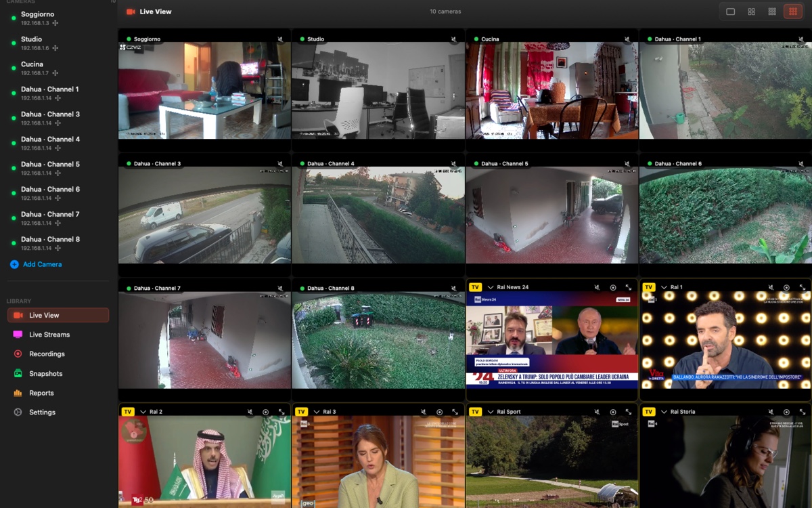The width and height of the screenshot is (812, 508).
Task: Unmute the Cucina camera tile
Action: 627,39
